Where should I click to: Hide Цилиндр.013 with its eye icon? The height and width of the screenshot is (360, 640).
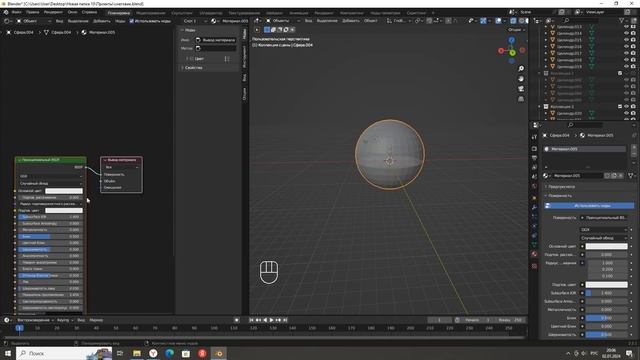click(626, 27)
